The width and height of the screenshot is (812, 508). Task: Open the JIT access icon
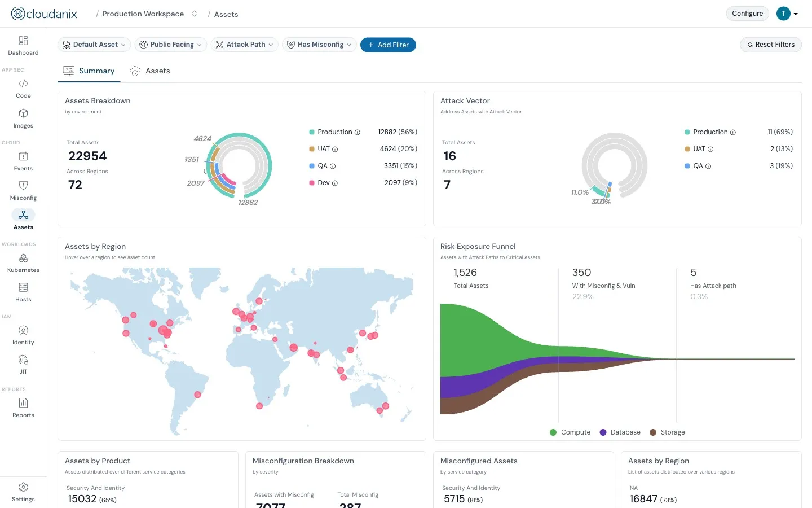click(x=23, y=360)
